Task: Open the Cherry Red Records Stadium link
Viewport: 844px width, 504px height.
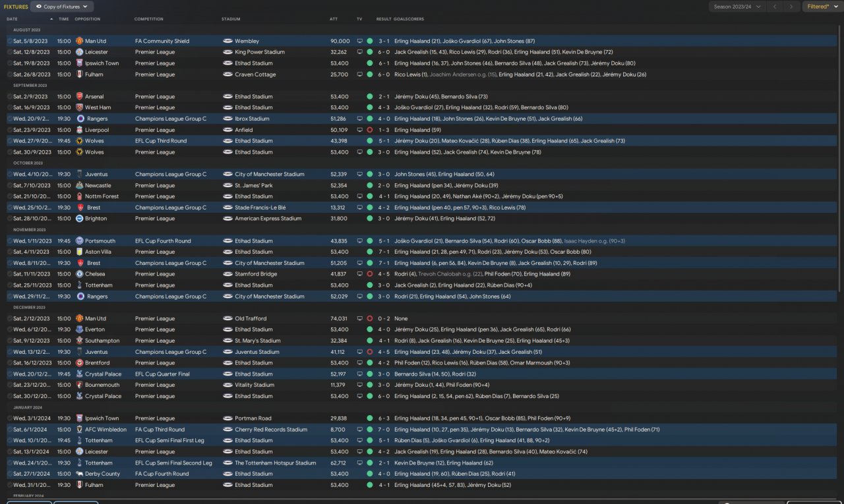Action: click(271, 430)
